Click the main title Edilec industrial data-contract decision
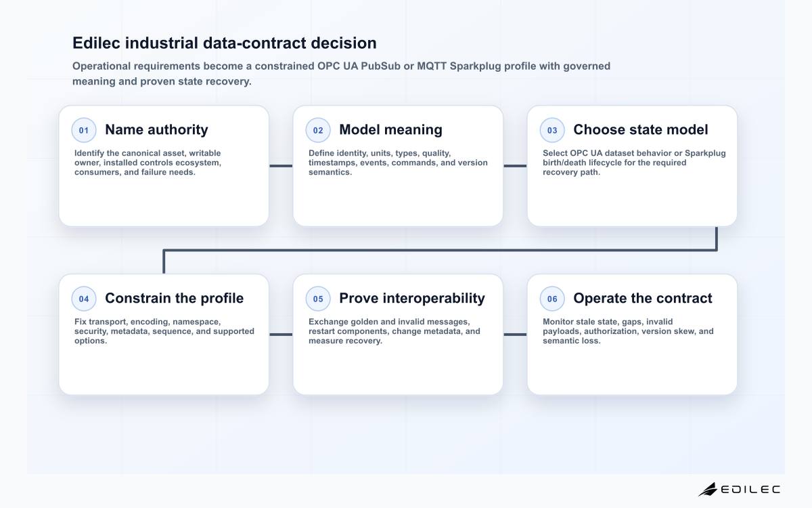This screenshot has height=508, width=812. (x=225, y=43)
